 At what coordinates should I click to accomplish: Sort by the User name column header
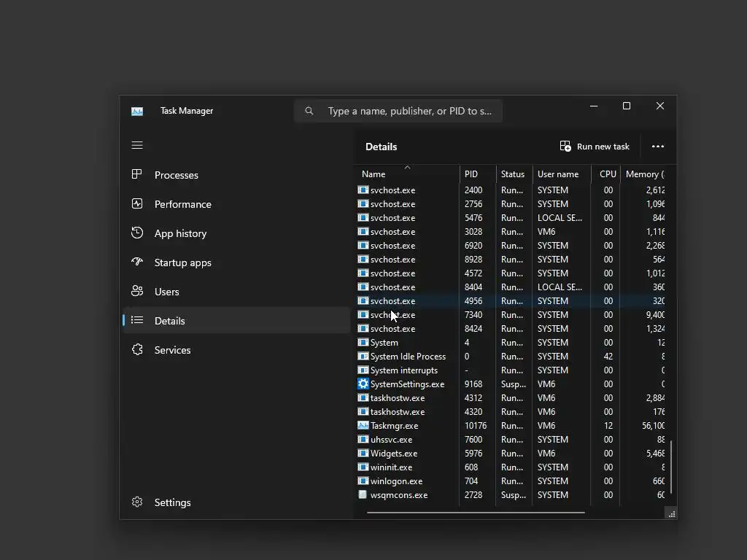pyautogui.click(x=562, y=174)
